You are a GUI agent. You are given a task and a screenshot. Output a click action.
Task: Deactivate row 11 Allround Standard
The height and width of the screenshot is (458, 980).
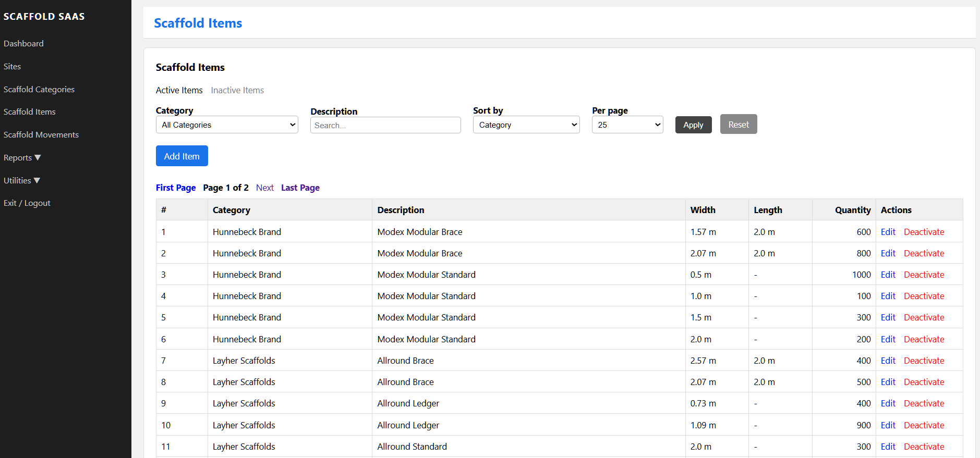(924, 447)
